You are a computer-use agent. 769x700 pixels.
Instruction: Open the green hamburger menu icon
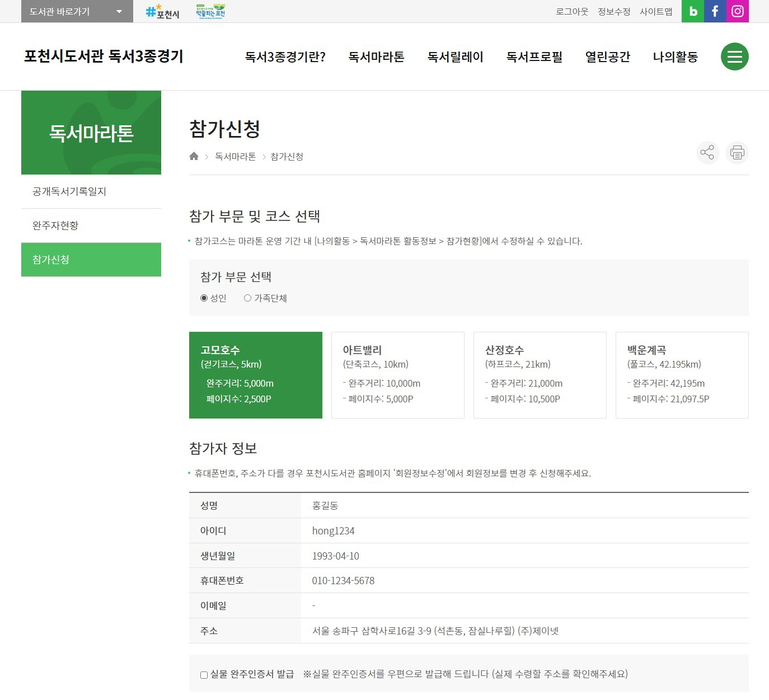734,57
